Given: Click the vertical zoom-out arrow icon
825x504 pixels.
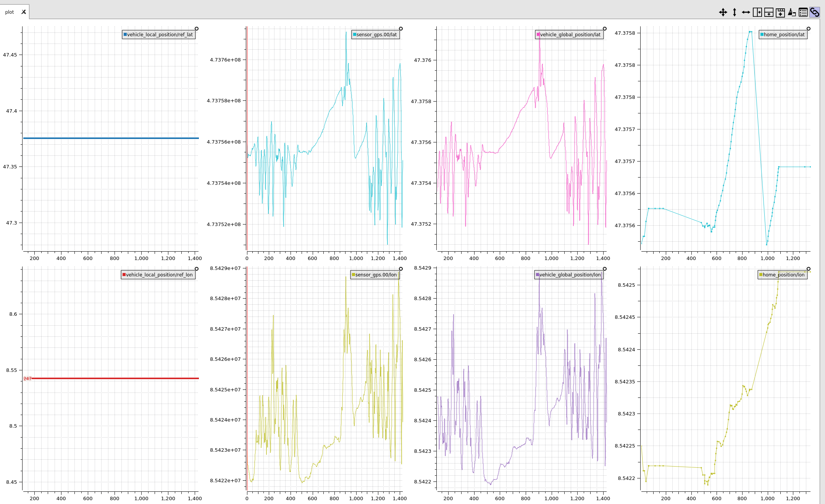Looking at the screenshot, I should pos(734,12).
